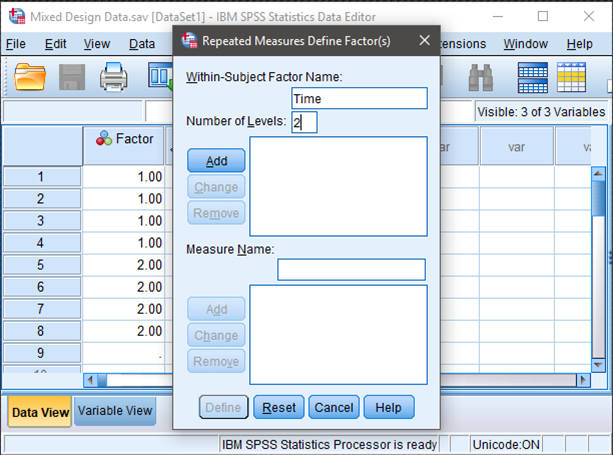The width and height of the screenshot is (613, 455).
Task: Switch to the Variable View tab
Action: pyautogui.click(x=115, y=411)
